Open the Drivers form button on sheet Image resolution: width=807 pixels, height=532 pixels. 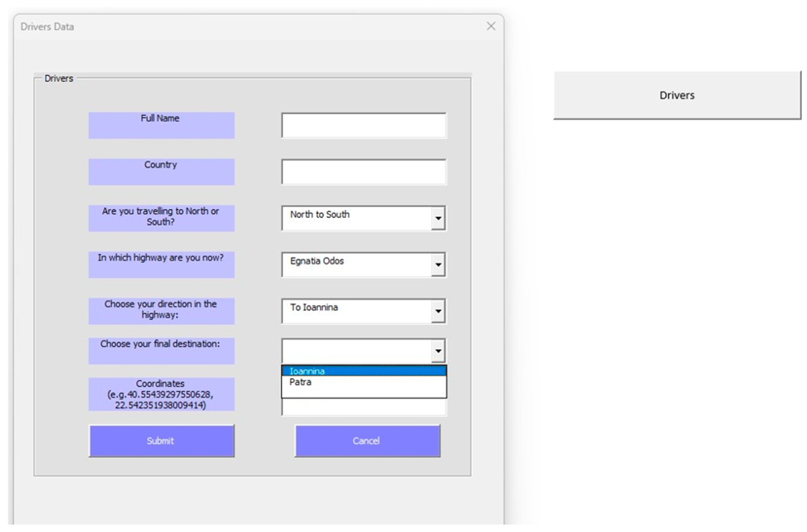677,95
